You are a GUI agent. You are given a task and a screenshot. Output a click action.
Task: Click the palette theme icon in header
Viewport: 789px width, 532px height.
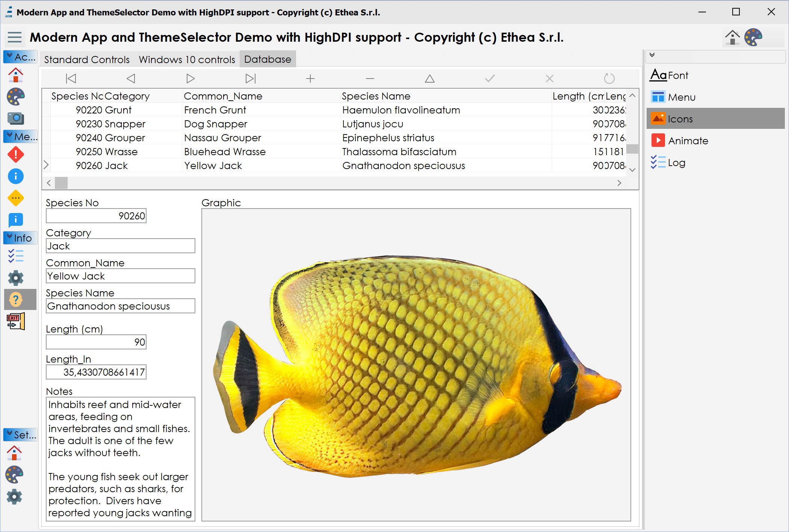[753, 37]
